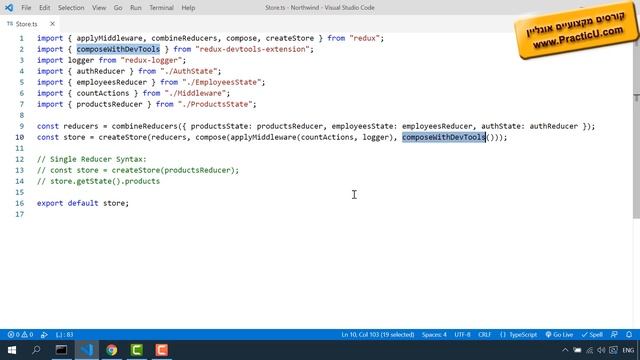Image resolution: width=640 pixels, height=360 pixels.
Task: Change indentation via Spaces: 4
Action: click(x=434, y=335)
